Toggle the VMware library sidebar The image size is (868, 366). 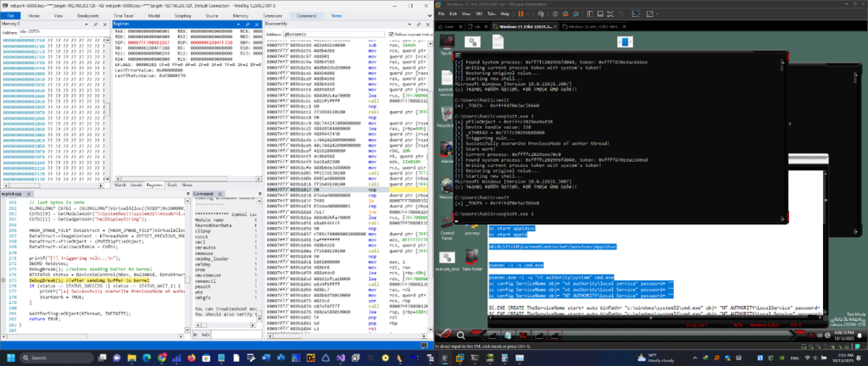pos(588,14)
